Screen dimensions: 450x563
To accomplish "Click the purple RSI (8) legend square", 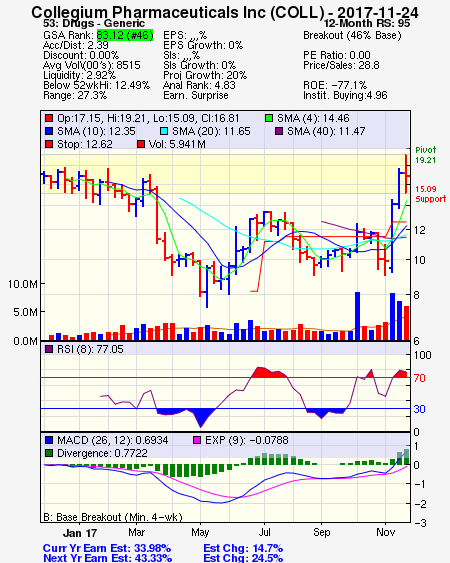I will coord(49,349).
